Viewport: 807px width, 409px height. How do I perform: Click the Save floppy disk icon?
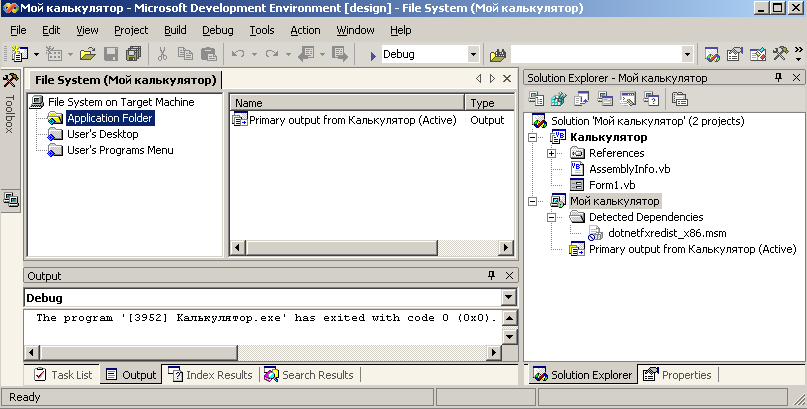[111, 54]
